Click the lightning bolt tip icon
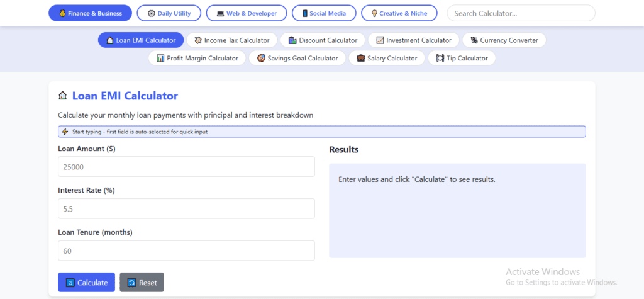 65,132
